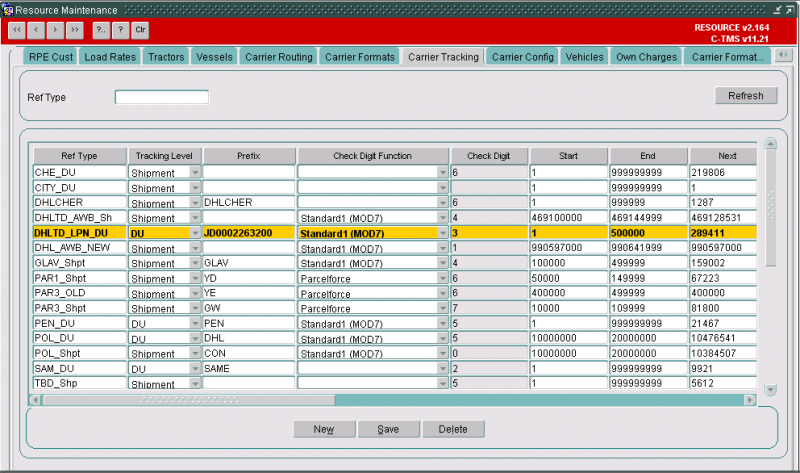Open Check Digit Function dropdown for POL_Shpt row
Image resolution: width=800 pixels, height=473 pixels.
click(442, 353)
